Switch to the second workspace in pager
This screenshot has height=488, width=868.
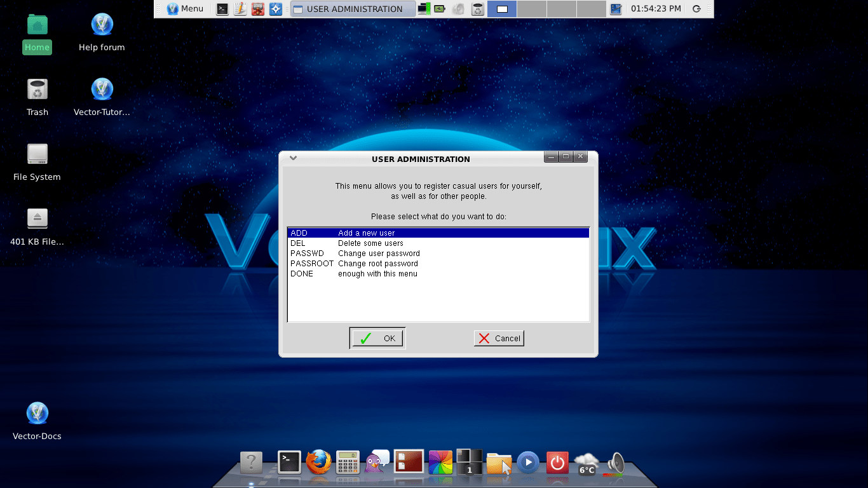point(532,9)
